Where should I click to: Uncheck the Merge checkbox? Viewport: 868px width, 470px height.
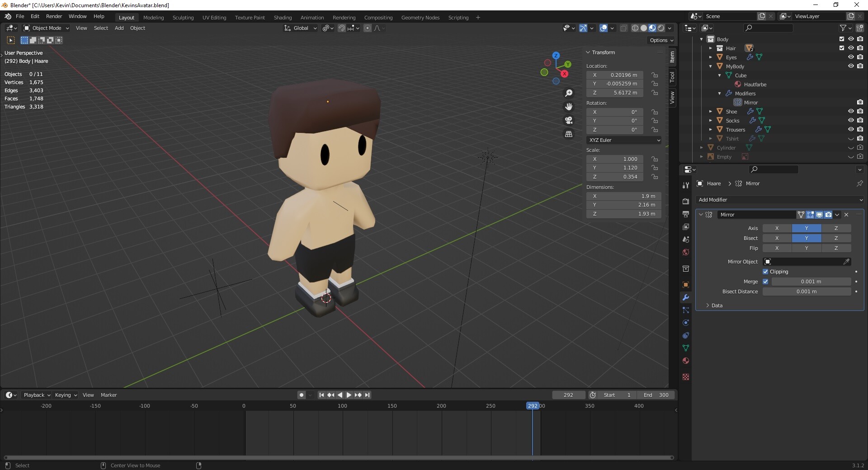coord(765,282)
